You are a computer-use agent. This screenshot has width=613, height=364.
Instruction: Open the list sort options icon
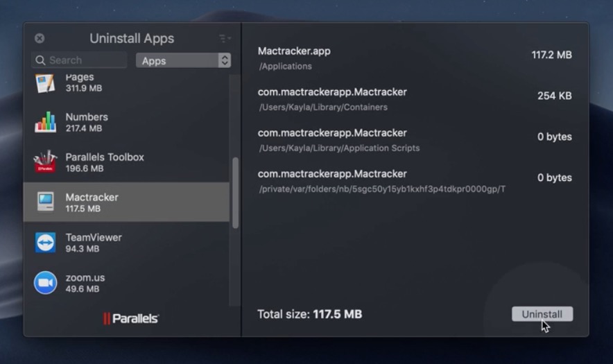tap(225, 38)
